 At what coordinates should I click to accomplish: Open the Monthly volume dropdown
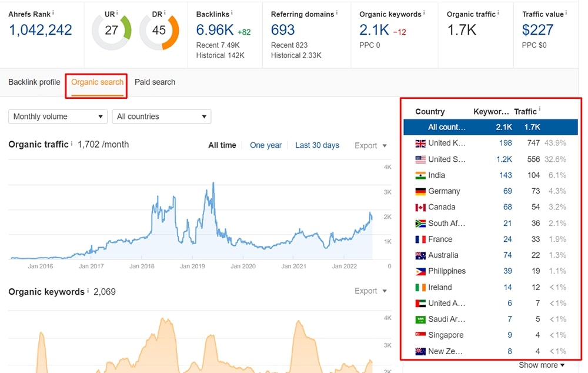[58, 116]
